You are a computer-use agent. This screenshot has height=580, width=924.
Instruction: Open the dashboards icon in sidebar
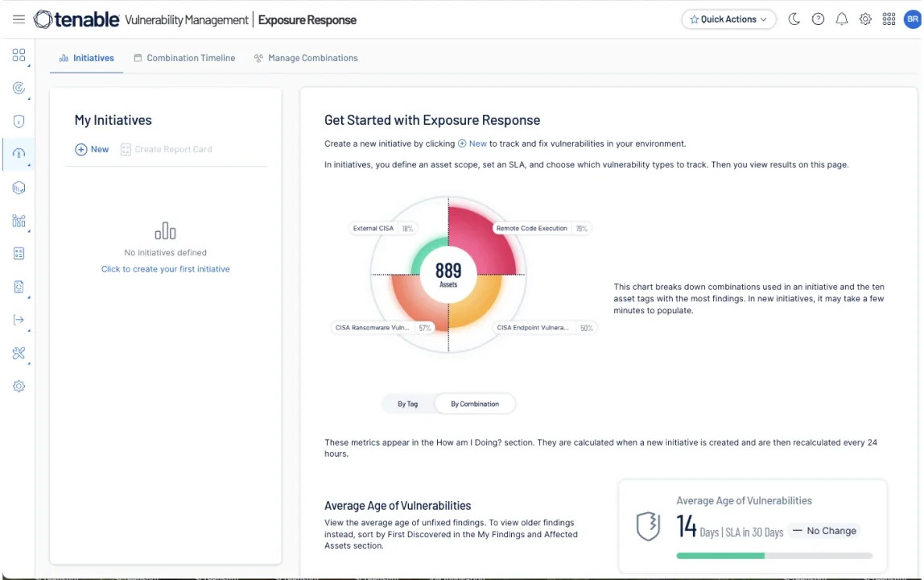click(x=19, y=56)
